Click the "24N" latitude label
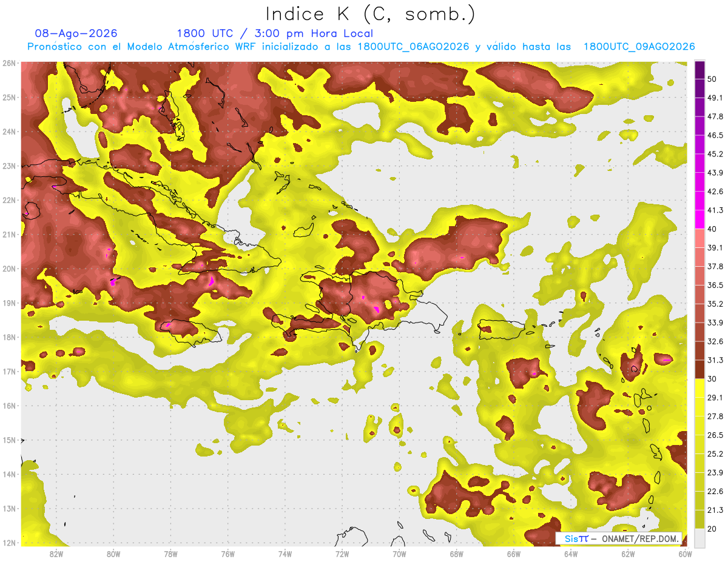The width and height of the screenshot is (728, 562). pos(8,132)
